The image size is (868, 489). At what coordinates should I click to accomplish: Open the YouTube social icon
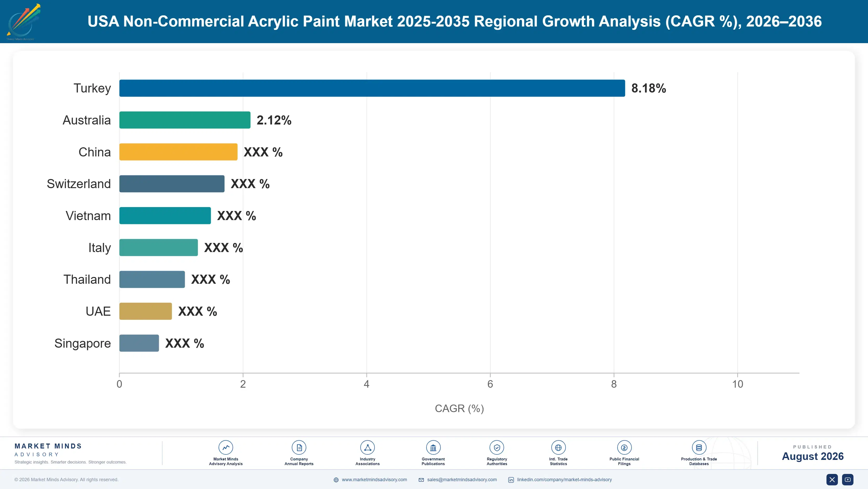coord(848,480)
